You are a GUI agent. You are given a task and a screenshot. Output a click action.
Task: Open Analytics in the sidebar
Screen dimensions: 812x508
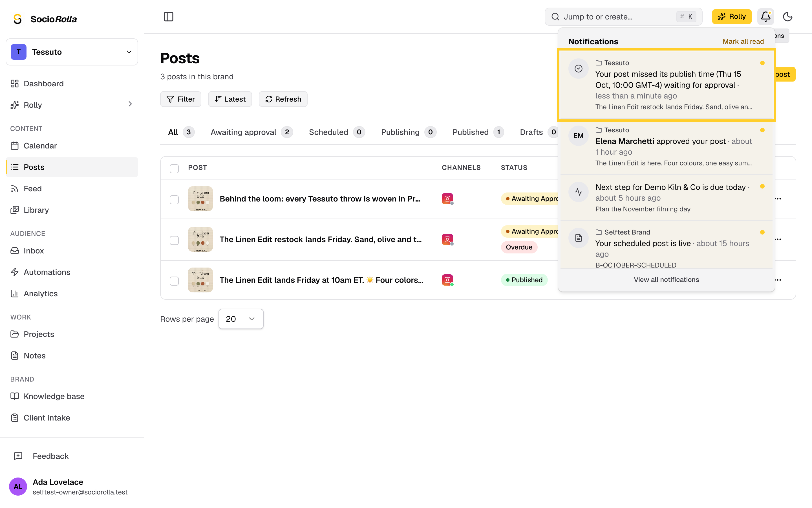(72, 294)
